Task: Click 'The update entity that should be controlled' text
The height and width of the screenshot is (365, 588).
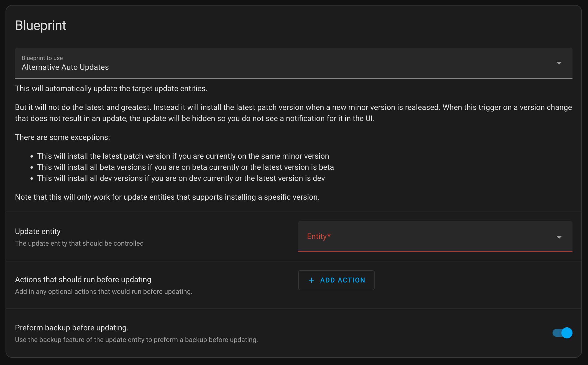Action: pyautogui.click(x=79, y=243)
